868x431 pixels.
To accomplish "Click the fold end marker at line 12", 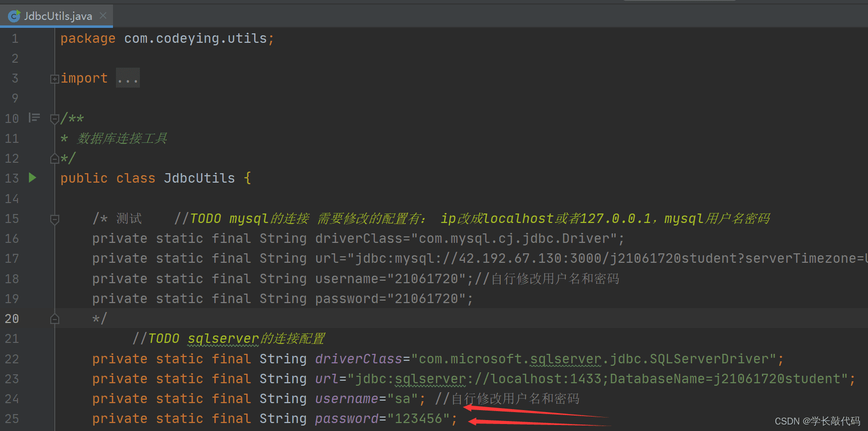I will [54, 159].
